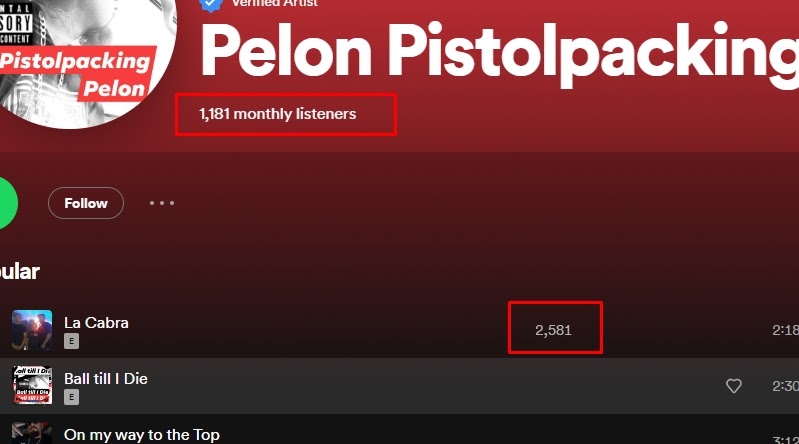Viewport: 799px width, 444px height.
Task: Click the blue Verified Artist checkmark badge
Action: (x=210, y=5)
